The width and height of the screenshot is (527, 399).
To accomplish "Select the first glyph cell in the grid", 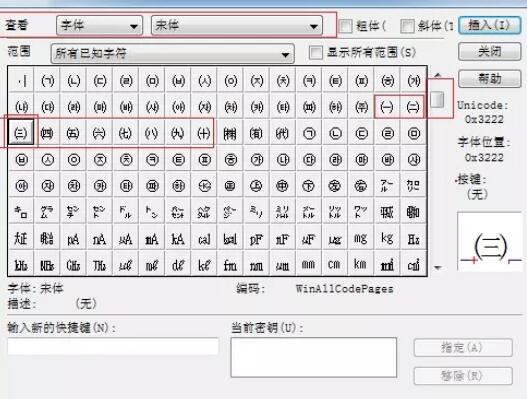I will point(21,81).
